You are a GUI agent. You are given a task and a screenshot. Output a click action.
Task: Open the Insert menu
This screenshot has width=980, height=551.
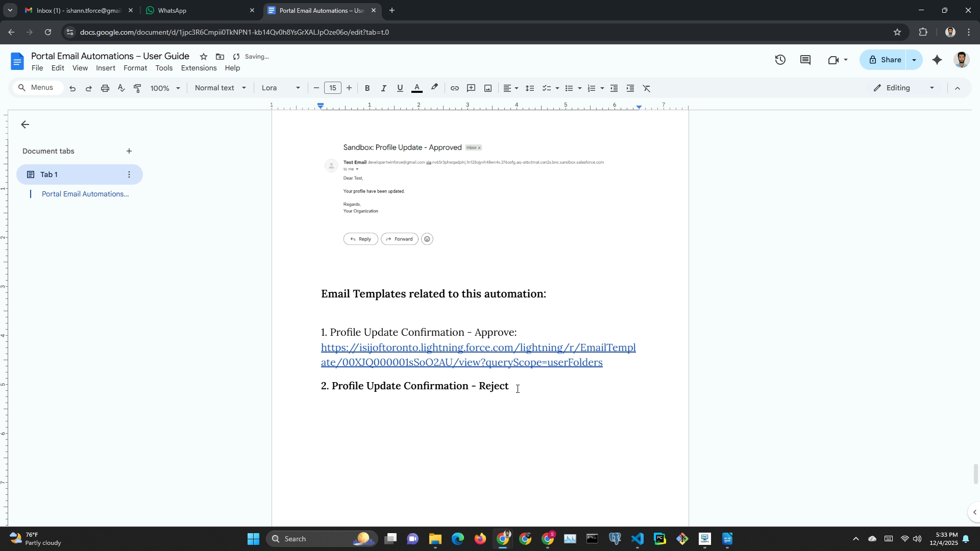(x=105, y=68)
